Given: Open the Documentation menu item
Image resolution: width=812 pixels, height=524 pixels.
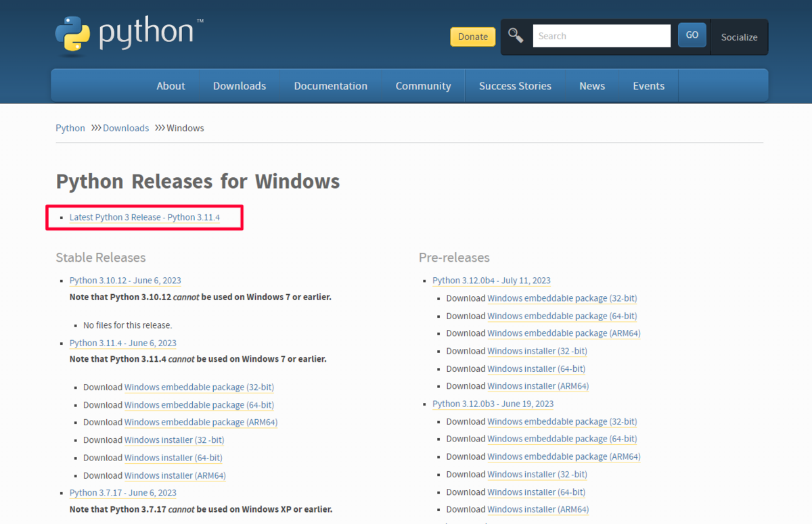Looking at the screenshot, I should pos(331,86).
